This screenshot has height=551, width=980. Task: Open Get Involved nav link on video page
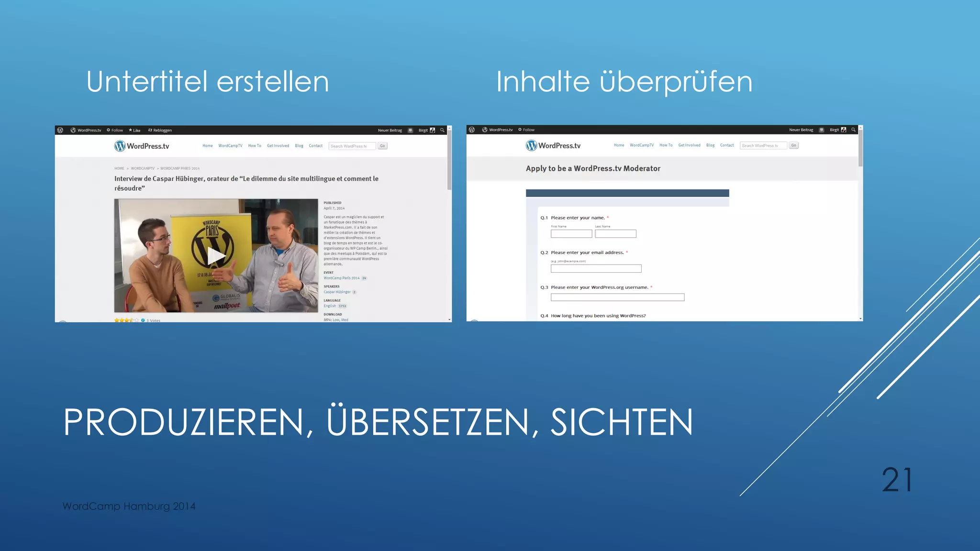(x=278, y=146)
